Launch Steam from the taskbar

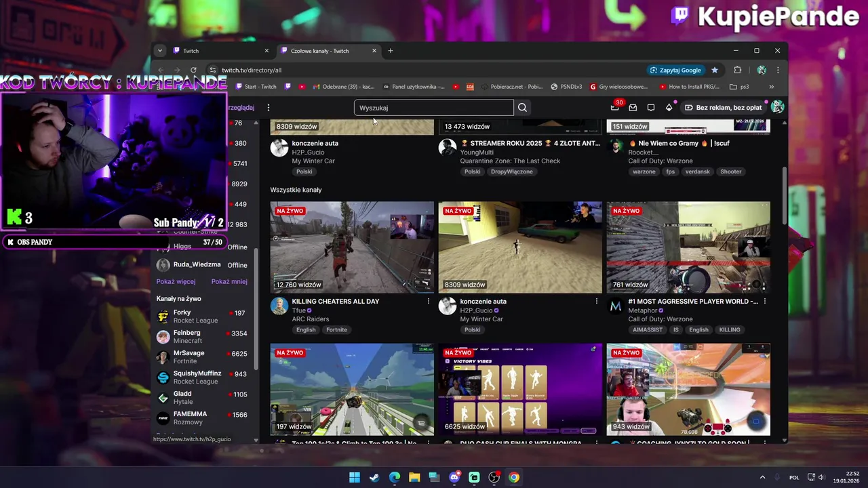[374, 477]
